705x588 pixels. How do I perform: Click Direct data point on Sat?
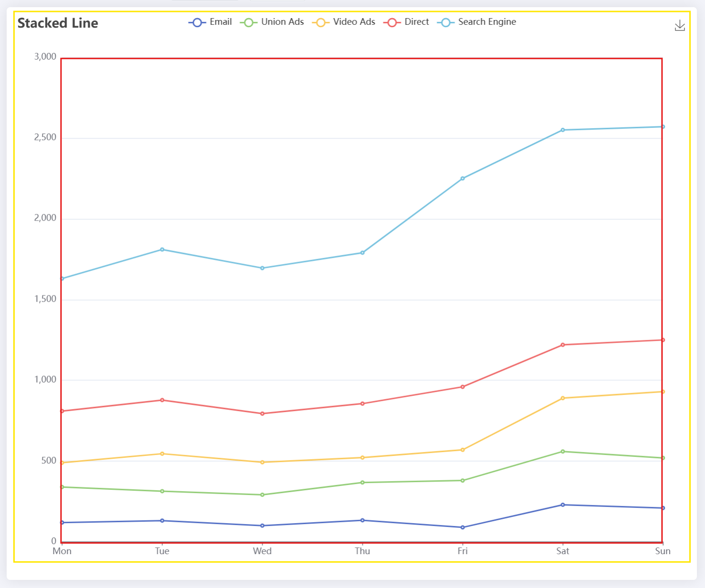562,345
